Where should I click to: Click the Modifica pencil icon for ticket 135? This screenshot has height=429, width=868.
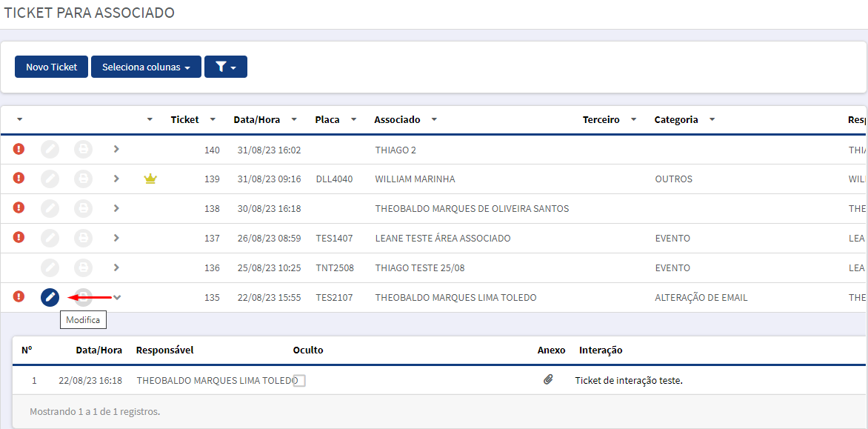50,297
